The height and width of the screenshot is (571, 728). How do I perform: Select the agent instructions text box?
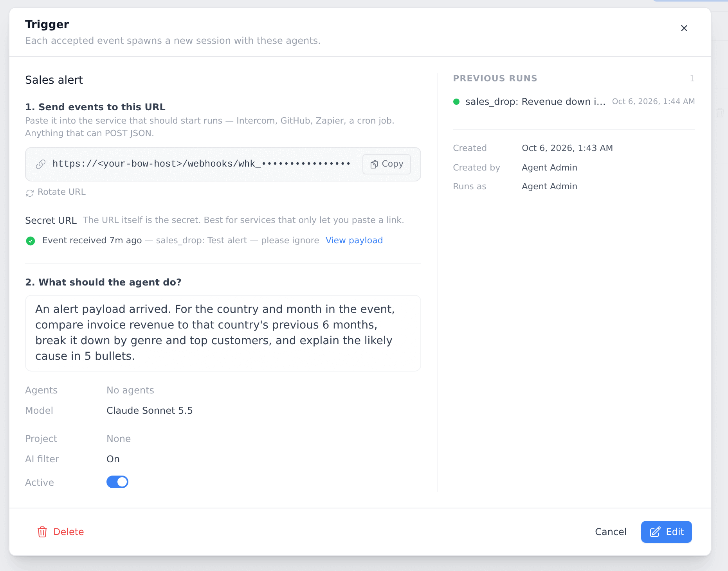click(223, 333)
